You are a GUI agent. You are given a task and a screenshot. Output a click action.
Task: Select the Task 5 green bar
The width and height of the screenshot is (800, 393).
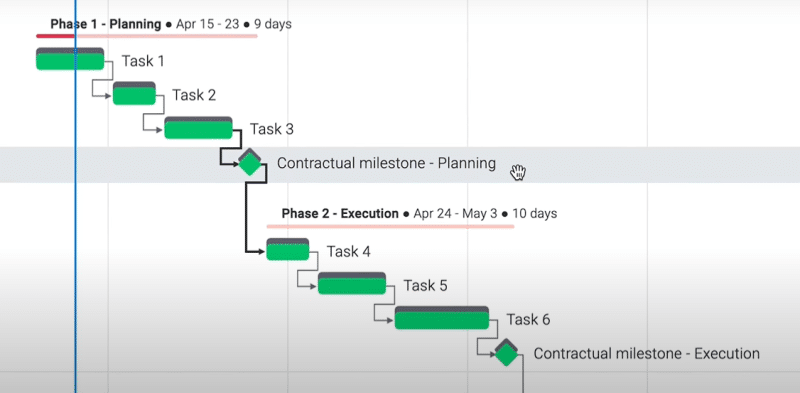click(x=352, y=284)
